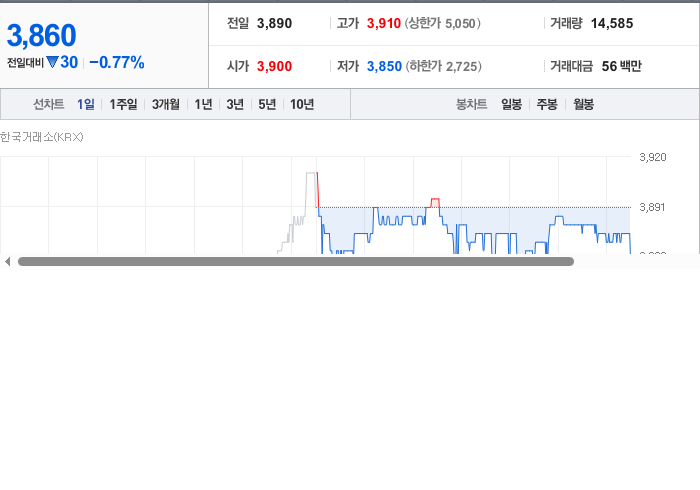Open the 주봉 candlestick chart

coord(547,104)
